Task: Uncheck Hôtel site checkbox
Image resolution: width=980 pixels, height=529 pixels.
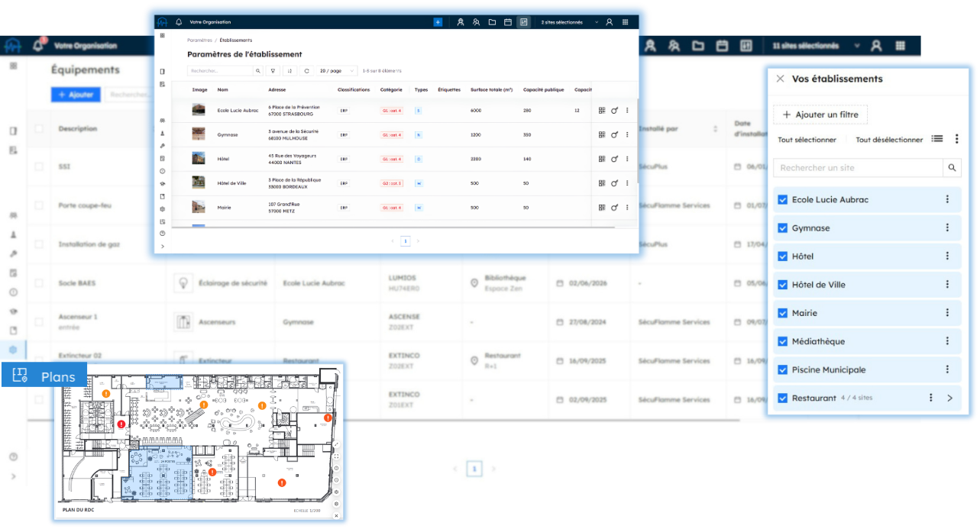Action: click(782, 256)
